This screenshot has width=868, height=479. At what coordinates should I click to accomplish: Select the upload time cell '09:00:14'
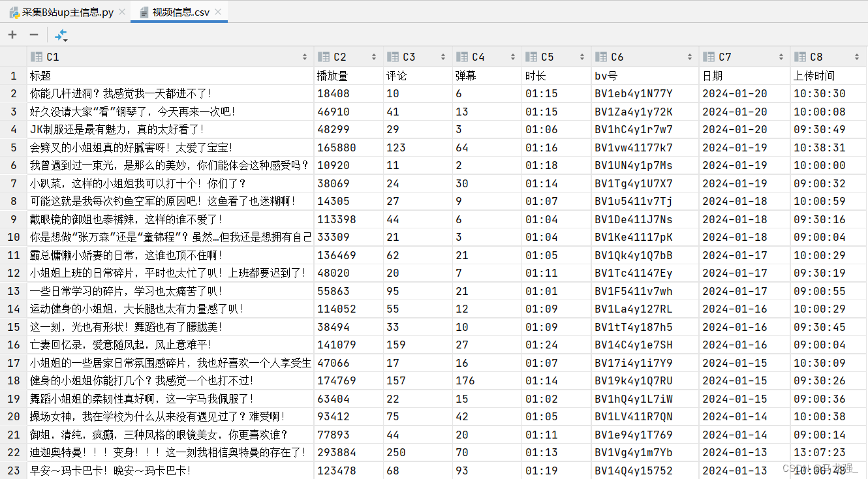829,435
